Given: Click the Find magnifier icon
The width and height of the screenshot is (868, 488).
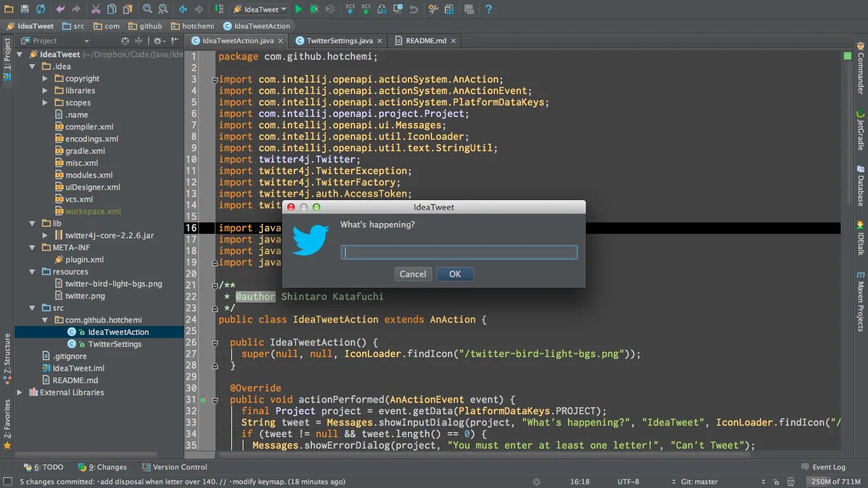Looking at the screenshot, I should coord(147,9).
